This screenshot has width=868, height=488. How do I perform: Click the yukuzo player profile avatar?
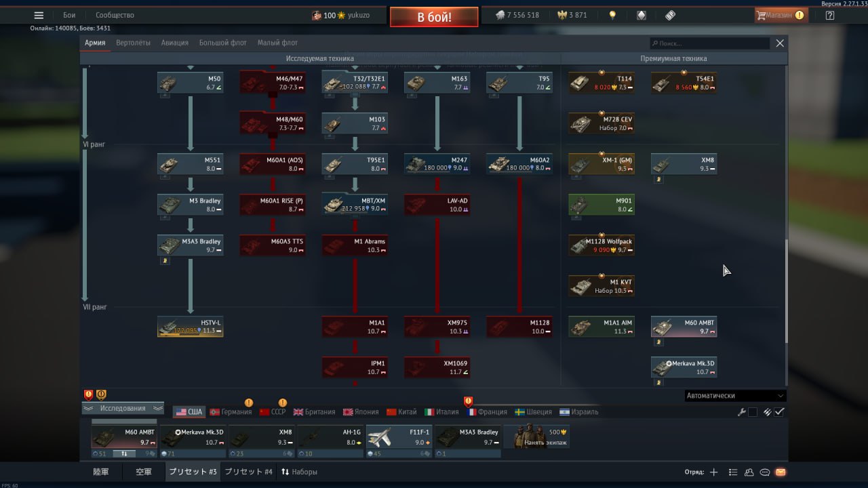pyautogui.click(x=317, y=15)
